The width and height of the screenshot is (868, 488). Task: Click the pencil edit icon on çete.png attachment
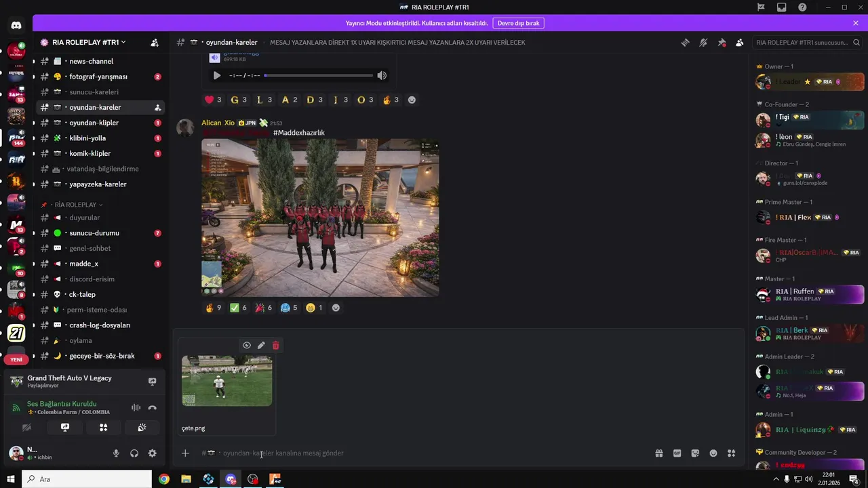pyautogui.click(x=261, y=345)
